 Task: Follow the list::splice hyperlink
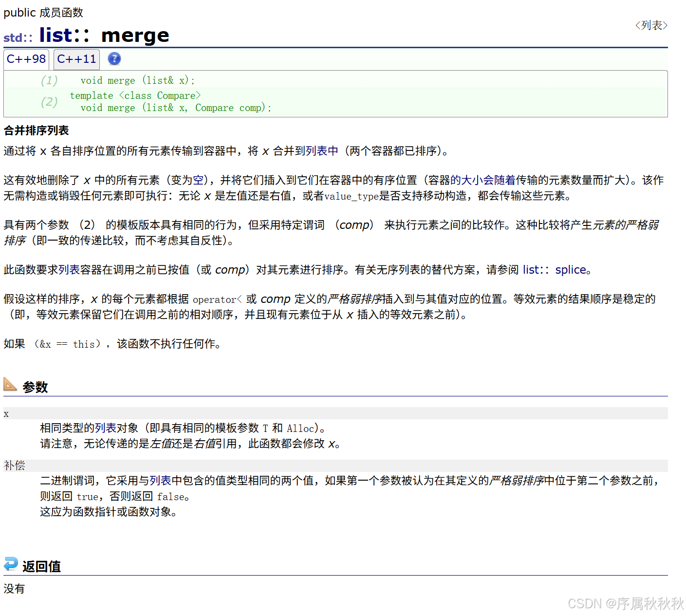[555, 270]
